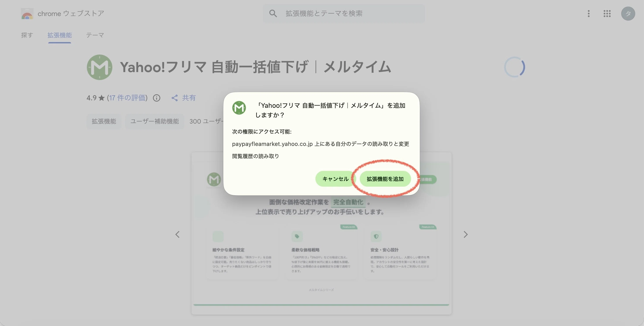
Task: Click the 安全・安心設計 shield icon
Action: 376,236
